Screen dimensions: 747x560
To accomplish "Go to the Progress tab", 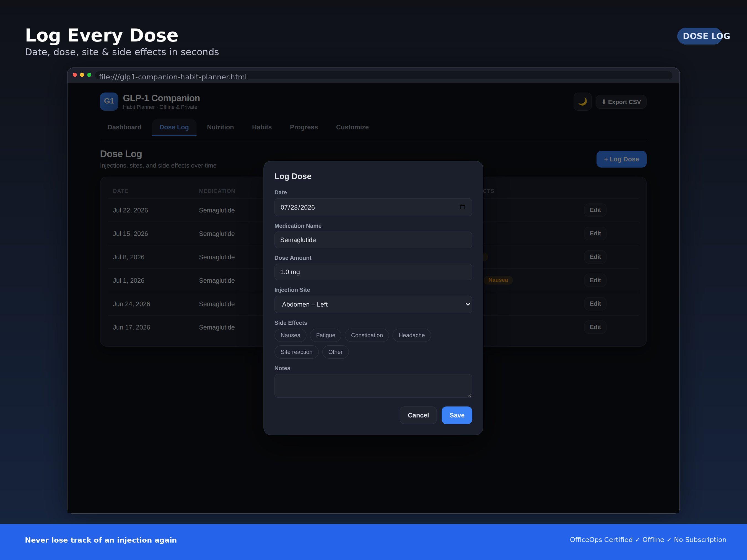I will tap(304, 127).
